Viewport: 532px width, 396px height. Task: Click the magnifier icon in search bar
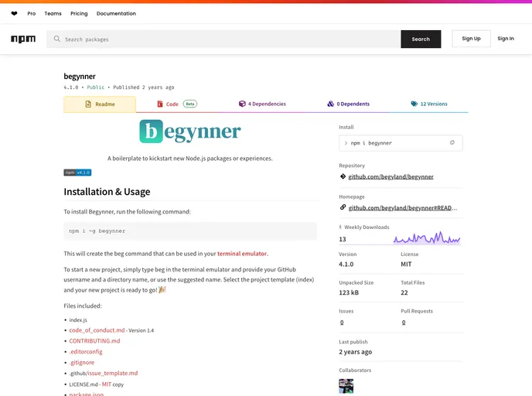point(57,39)
